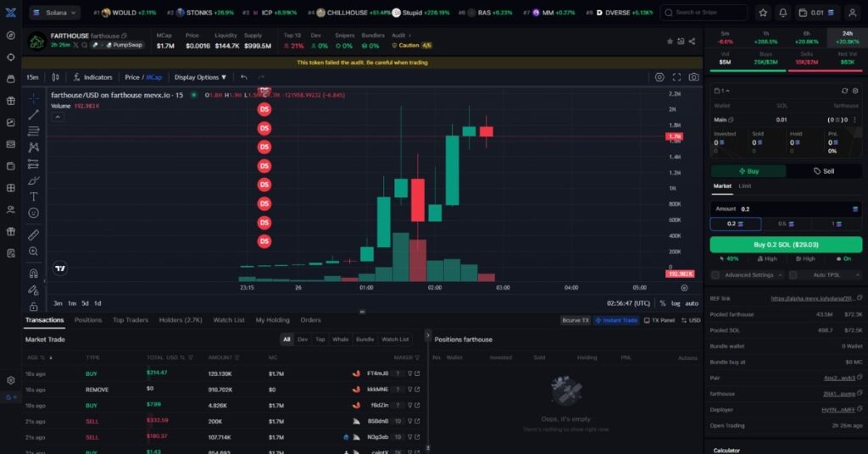The image size is (868, 454).
Task: Share the token via share icon
Action: pyautogui.click(x=692, y=42)
